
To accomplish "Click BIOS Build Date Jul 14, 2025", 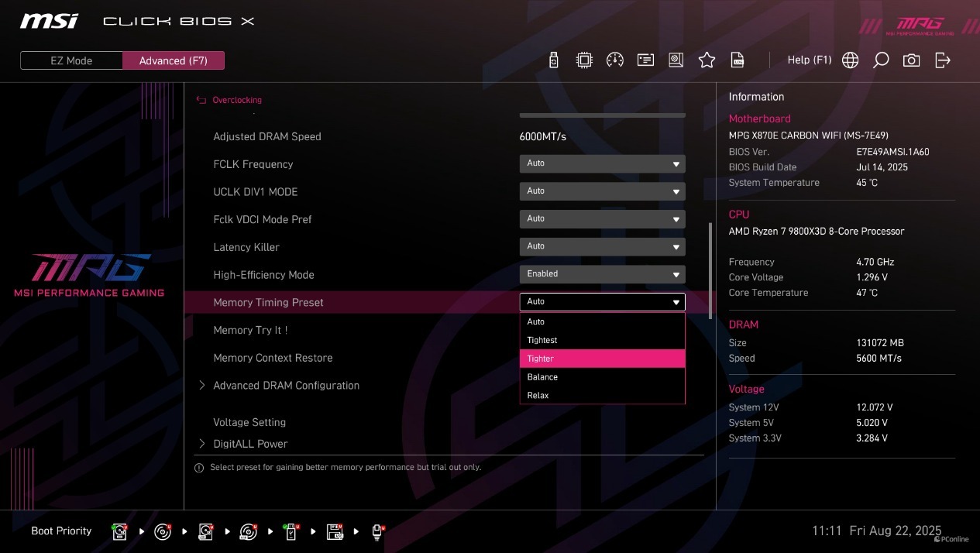I will tap(882, 167).
